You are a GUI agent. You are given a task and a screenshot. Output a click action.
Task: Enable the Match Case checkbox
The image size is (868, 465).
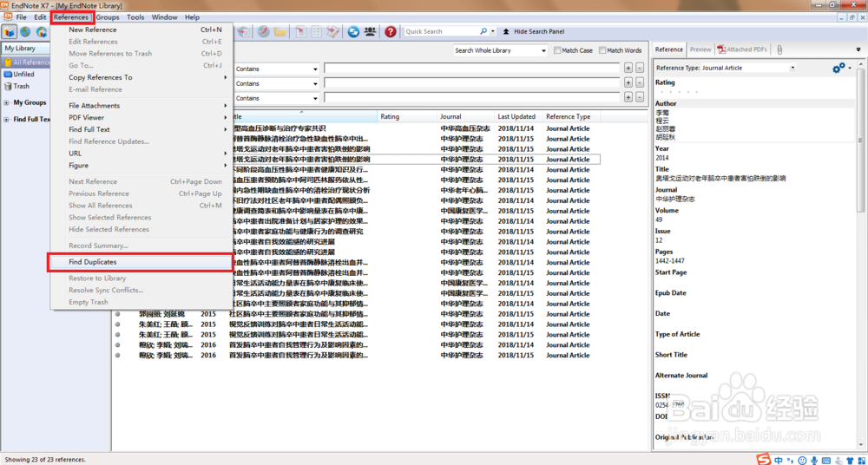(557, 50)
